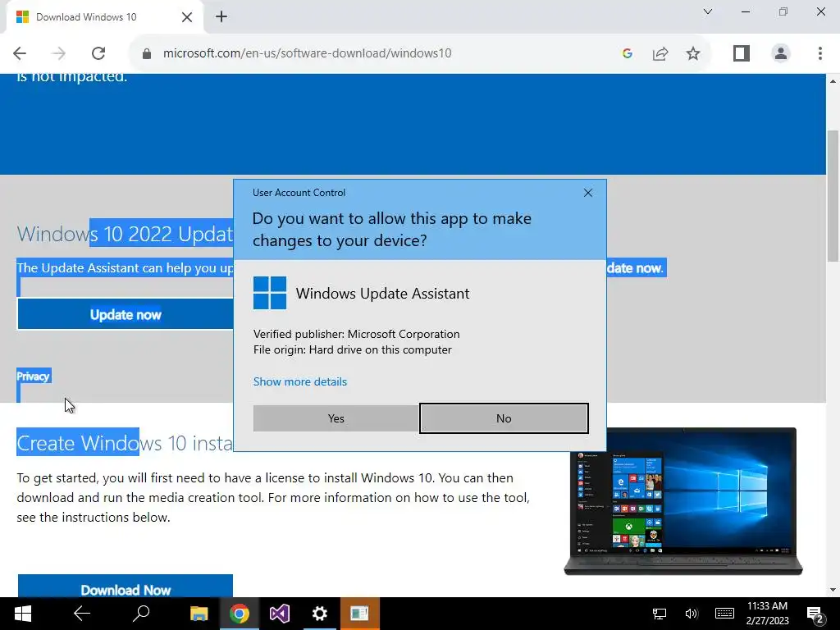
Task: Open the notification center icon
Action: click(815, 614)
